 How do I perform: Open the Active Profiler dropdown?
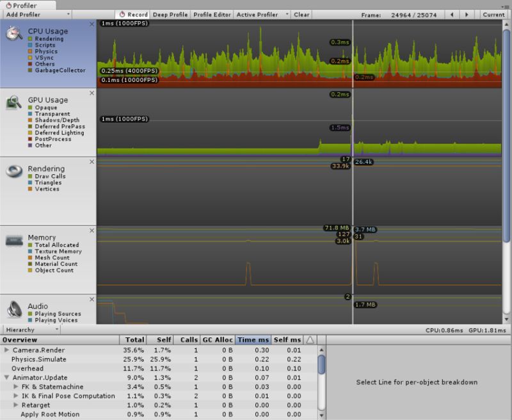257,14
